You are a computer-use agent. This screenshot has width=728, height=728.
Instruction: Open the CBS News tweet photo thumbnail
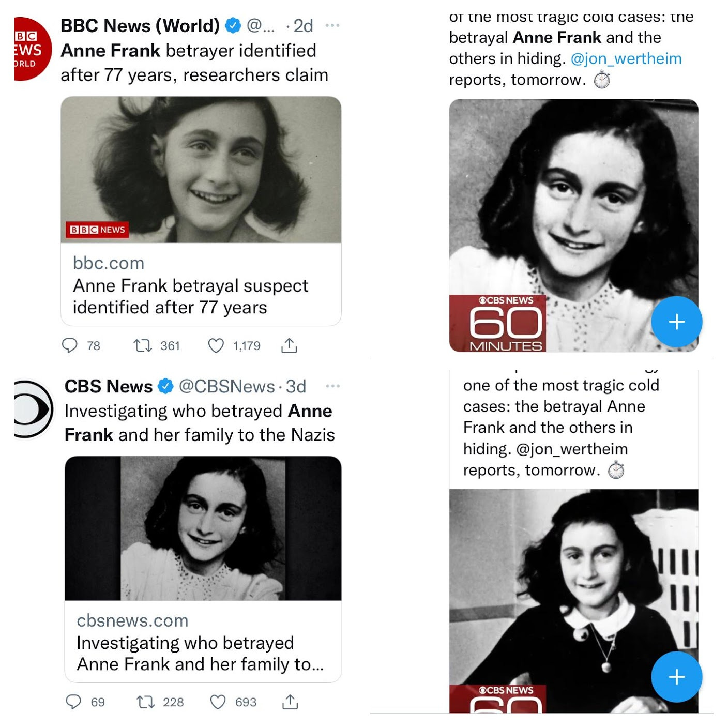203,528
